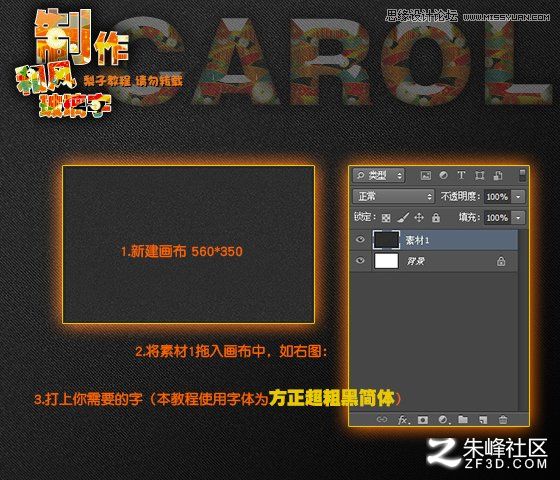This screenshot has height=480, width=560.
Task: Delete layer using the trash icon
Action: click(x=503, y=420)
